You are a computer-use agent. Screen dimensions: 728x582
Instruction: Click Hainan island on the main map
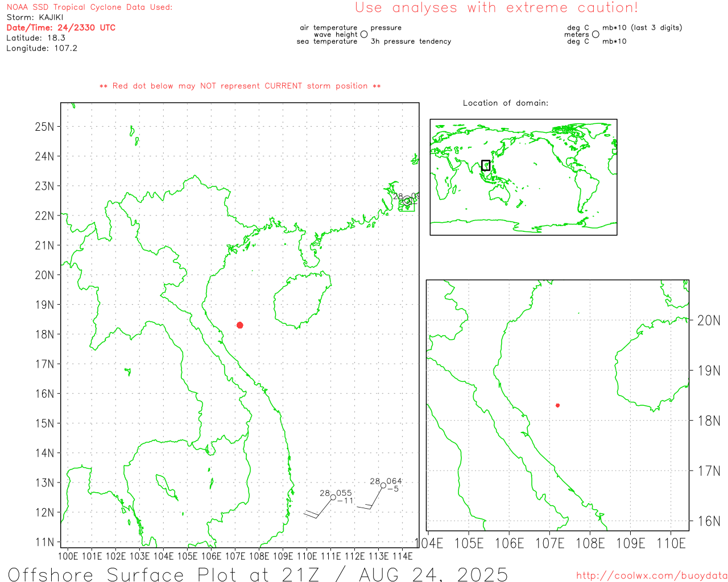pos(301,300)
